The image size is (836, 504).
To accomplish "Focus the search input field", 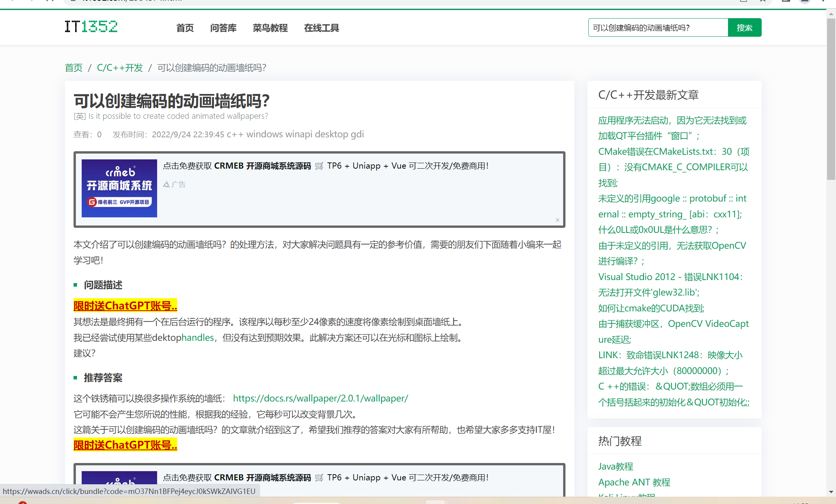I will (x=658, y=27).
